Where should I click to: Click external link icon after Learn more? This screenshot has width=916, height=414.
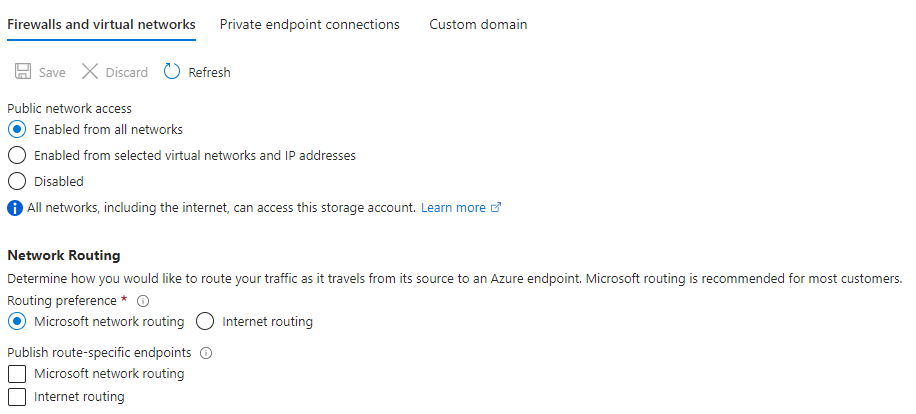pos(496,207)
